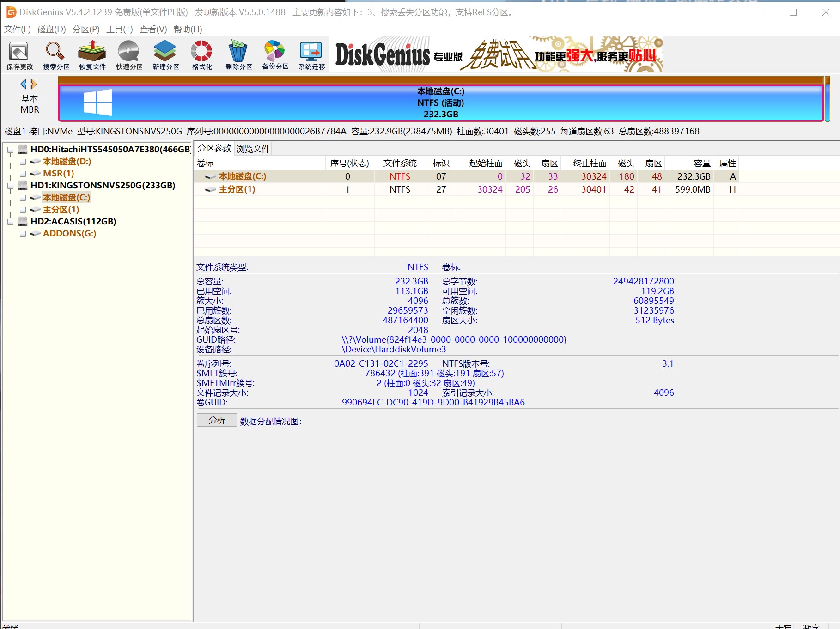Open the 帮助(H) menu
The height and width of the screenshot is (629, 840).
(x=188, y=30)
